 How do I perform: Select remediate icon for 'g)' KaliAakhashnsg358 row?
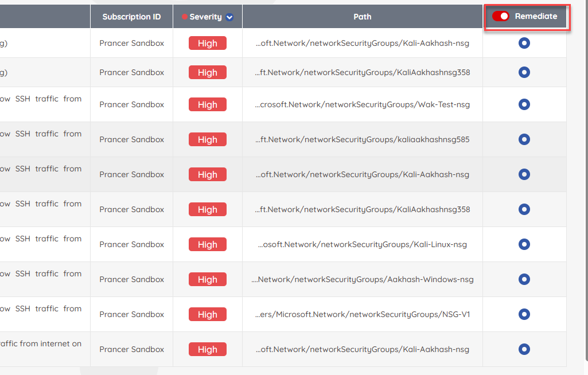524,72
